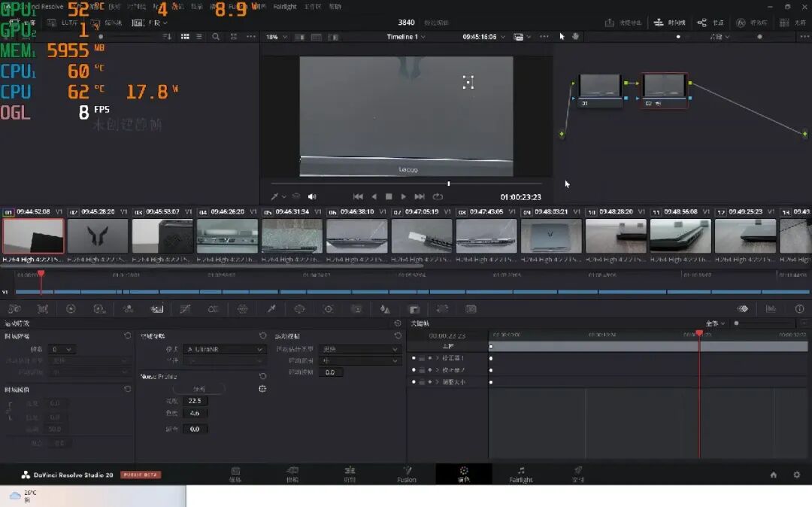Open the Magic Mask palette
Screen dimensions: 812x507
coord(356,309)
